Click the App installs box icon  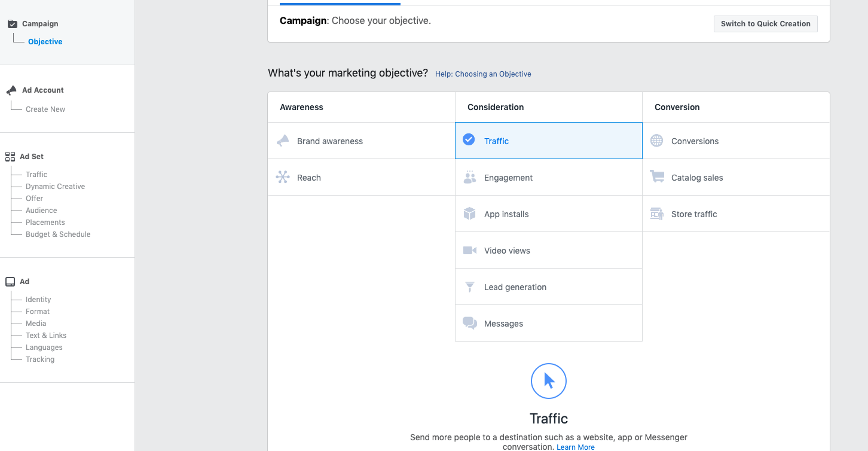470,214
